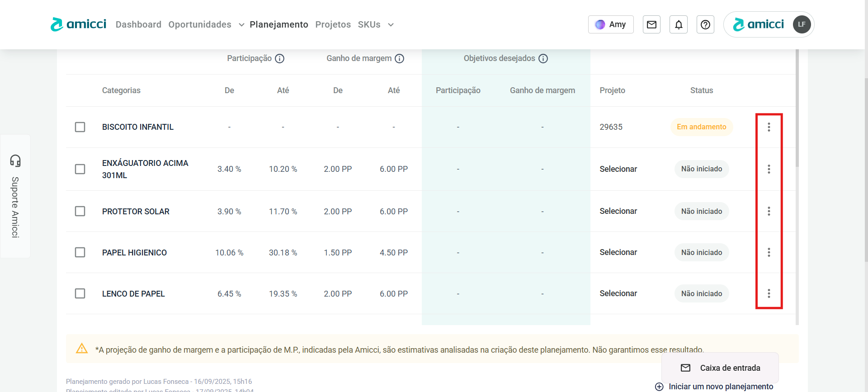Click the help question mark icon
The image size is (868, 392).
(705, 24)
